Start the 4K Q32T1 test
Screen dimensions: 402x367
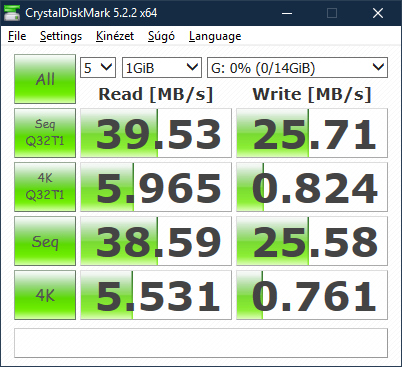[x=45, y=187]
